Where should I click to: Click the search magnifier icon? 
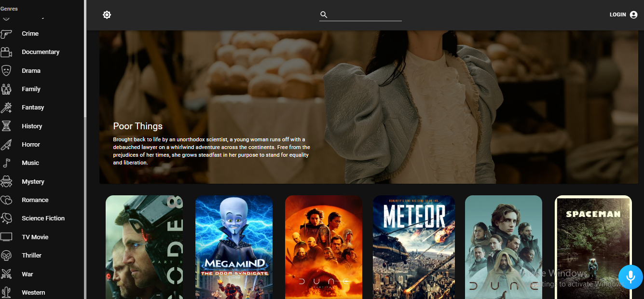[x=324, y=15]
